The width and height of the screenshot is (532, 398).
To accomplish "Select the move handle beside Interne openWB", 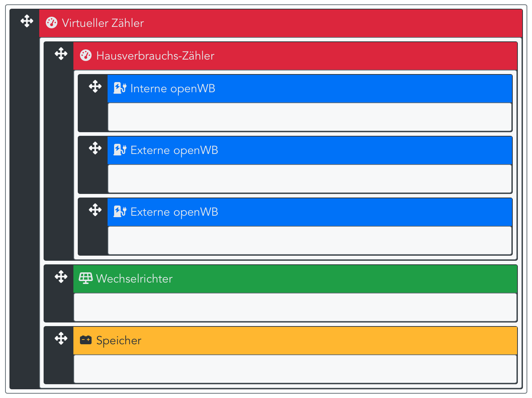I will coord(95,86).
